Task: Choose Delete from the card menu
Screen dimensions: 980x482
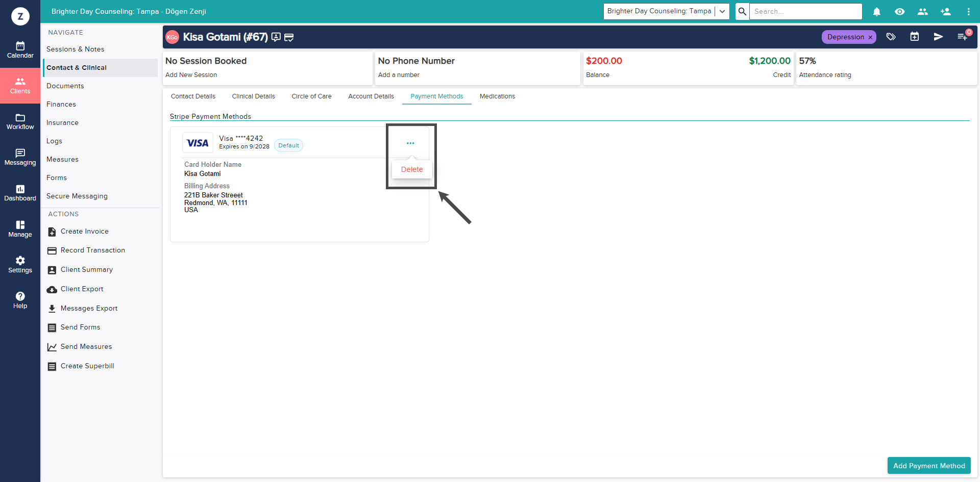Action: 412,169
